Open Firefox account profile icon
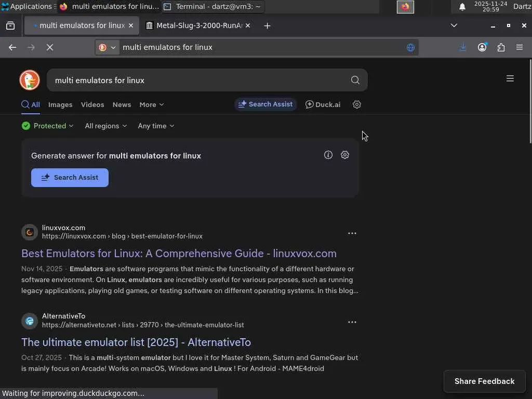This screenshot has width=532, height=399. click(x=482, y=47)
